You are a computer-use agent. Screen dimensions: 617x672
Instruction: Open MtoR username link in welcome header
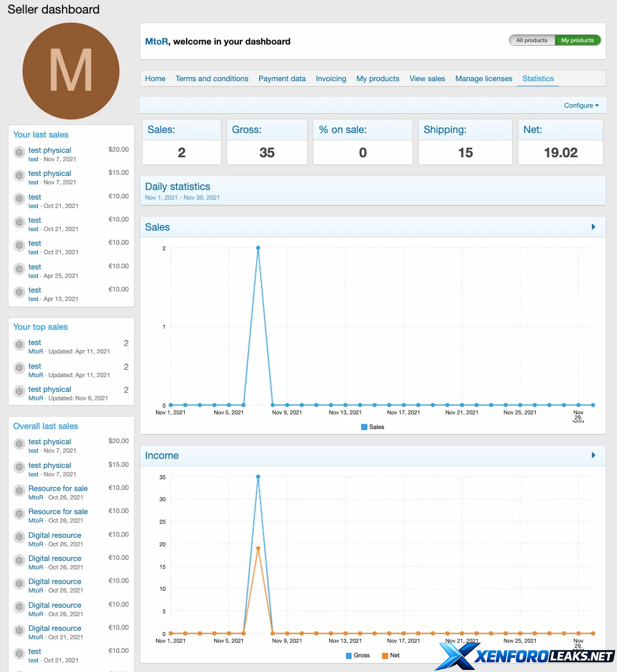(156, 42)
